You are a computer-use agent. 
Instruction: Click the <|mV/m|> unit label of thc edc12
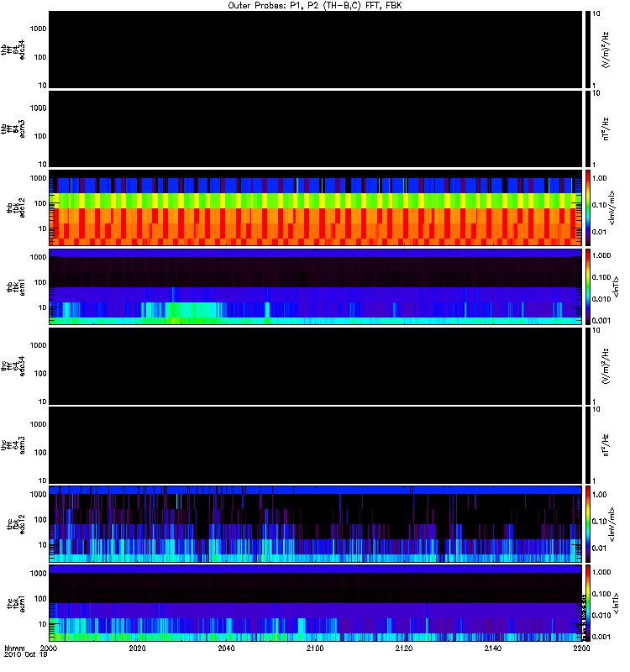[612, 524]
